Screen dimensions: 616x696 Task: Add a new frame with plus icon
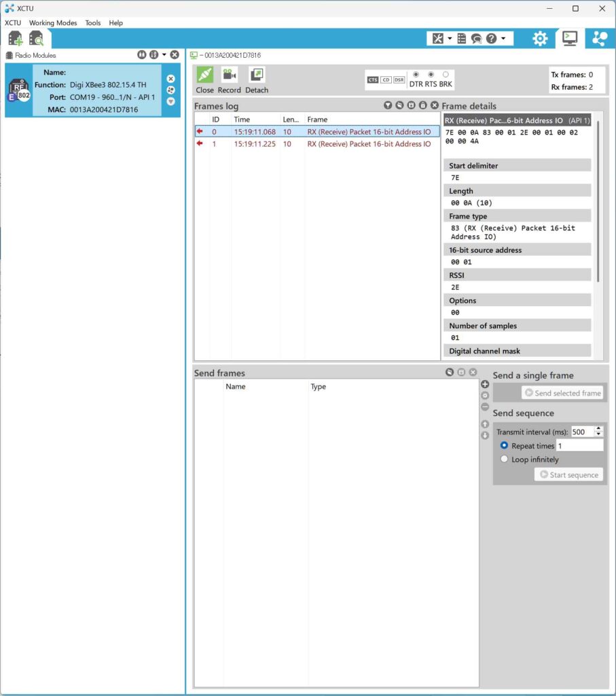485,385
